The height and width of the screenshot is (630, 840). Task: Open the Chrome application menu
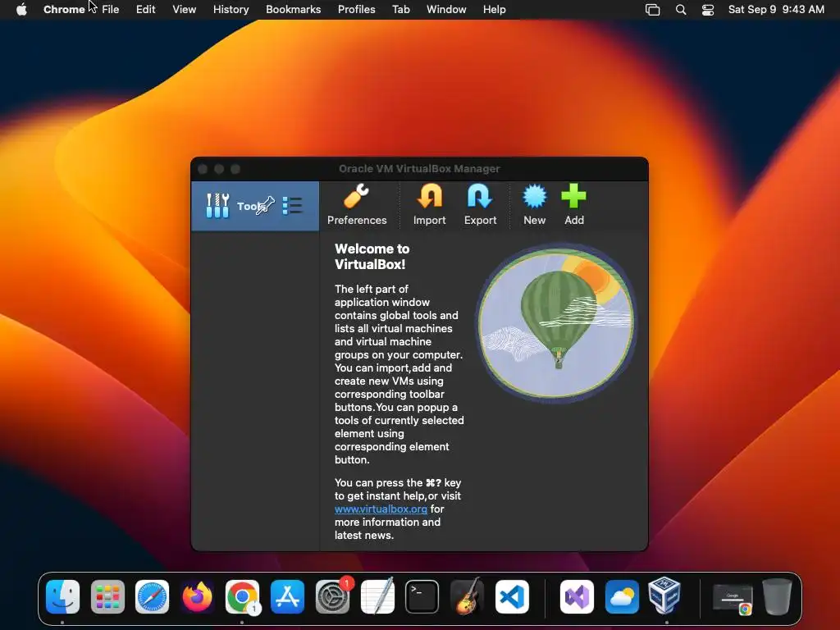64,9
